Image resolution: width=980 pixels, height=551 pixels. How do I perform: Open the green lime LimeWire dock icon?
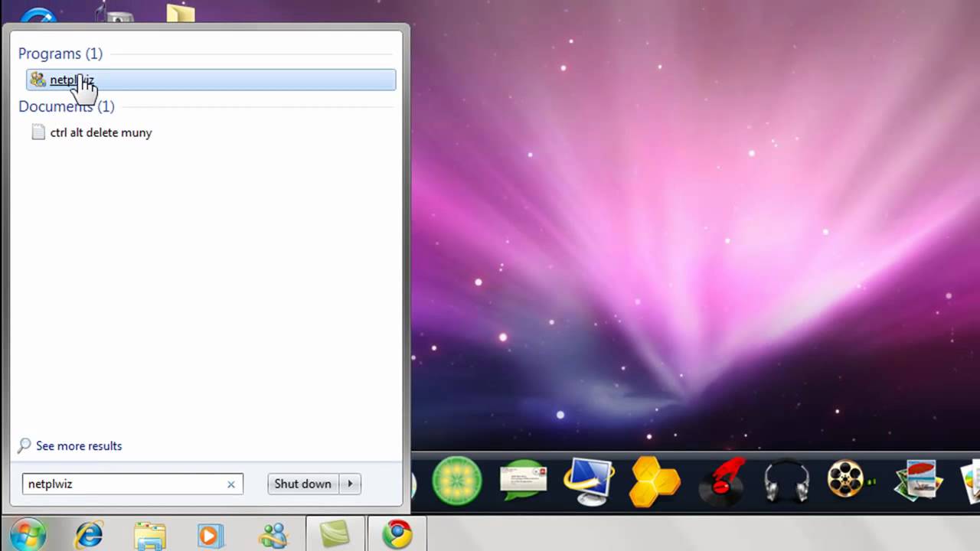(x=456, y=481)
